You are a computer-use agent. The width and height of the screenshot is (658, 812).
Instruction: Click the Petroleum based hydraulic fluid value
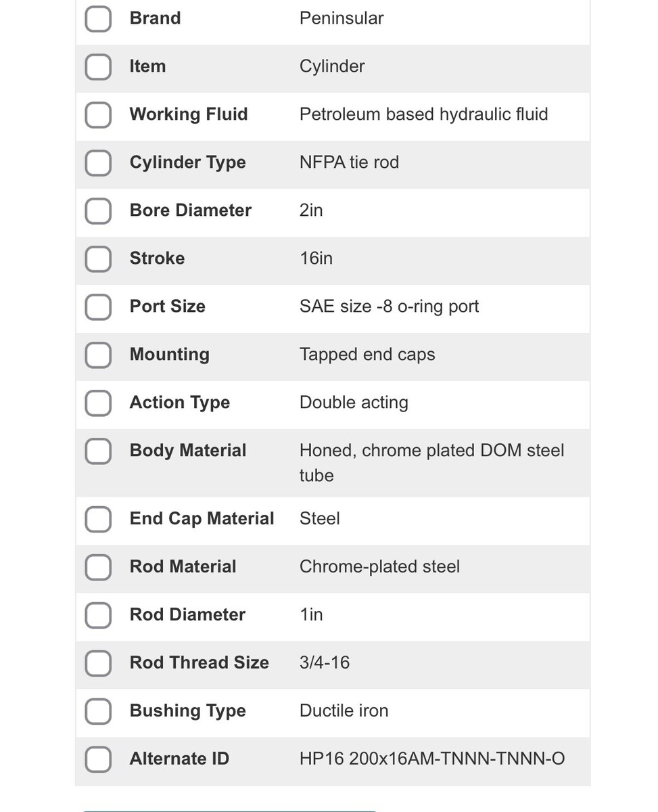point(423,114)
